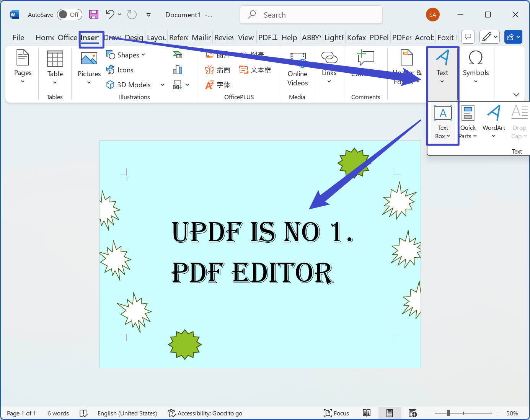Open the Pictures dropdown
Image resolution: width=530 pixels, height=420 pixels.
click(89, 68)
